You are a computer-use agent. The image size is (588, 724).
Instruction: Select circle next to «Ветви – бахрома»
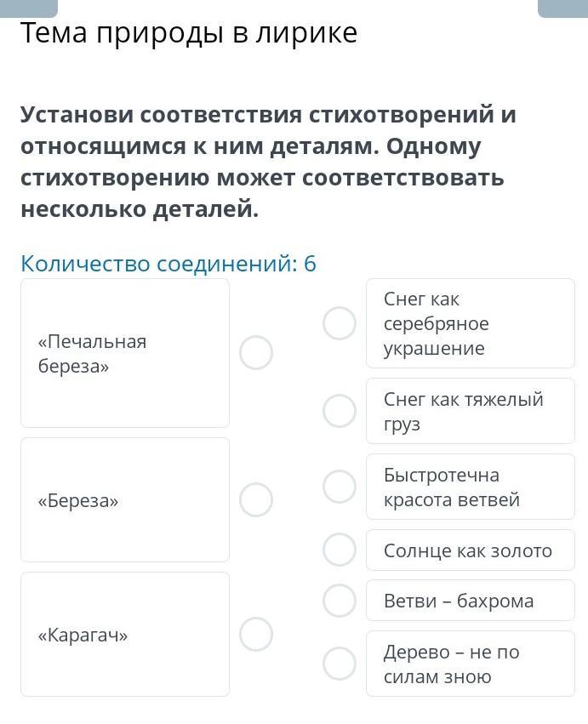pos(340,601)
